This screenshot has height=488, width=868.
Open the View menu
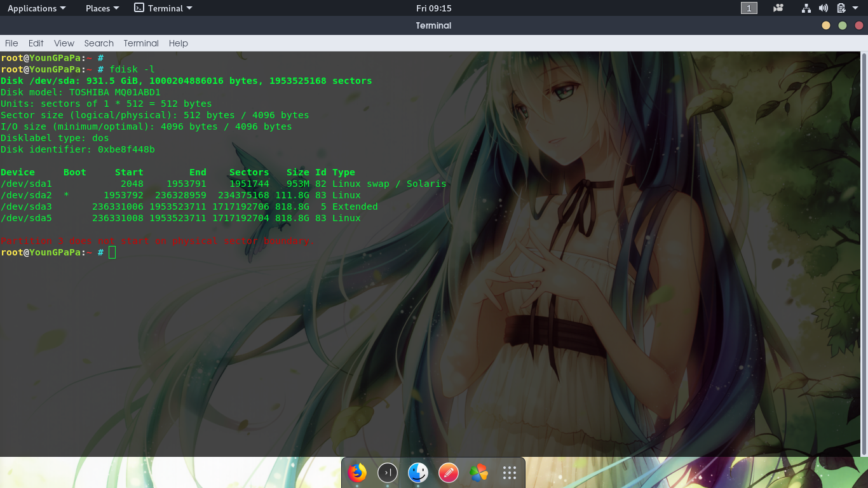(64, 43)
